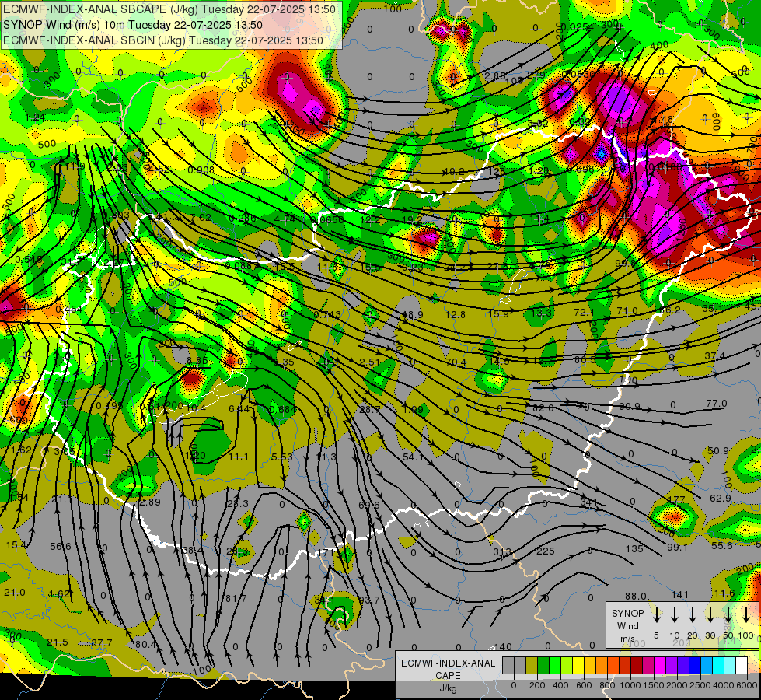Image resolution: width=761 pixels, height=700 pixels.
Task: Click the map value 69.6
Action: point(369,506)
